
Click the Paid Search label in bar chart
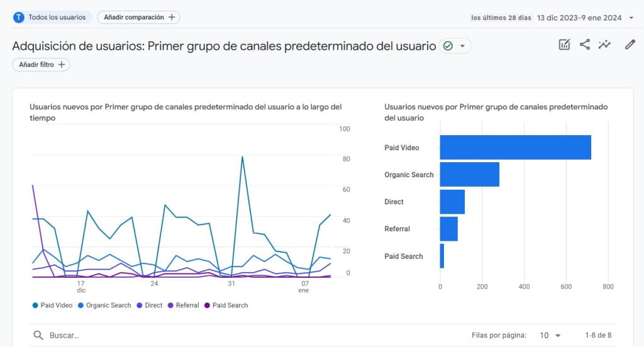point(404,256)
